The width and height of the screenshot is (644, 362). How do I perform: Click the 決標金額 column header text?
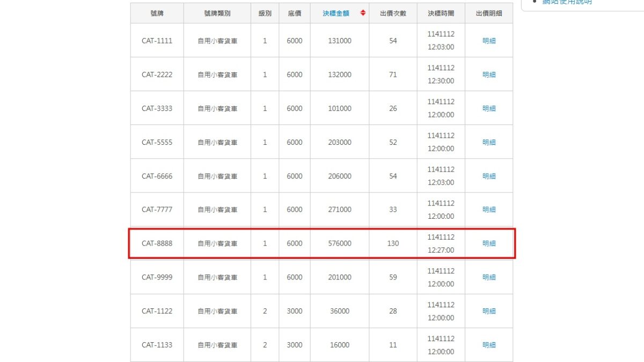pos(336,13)
